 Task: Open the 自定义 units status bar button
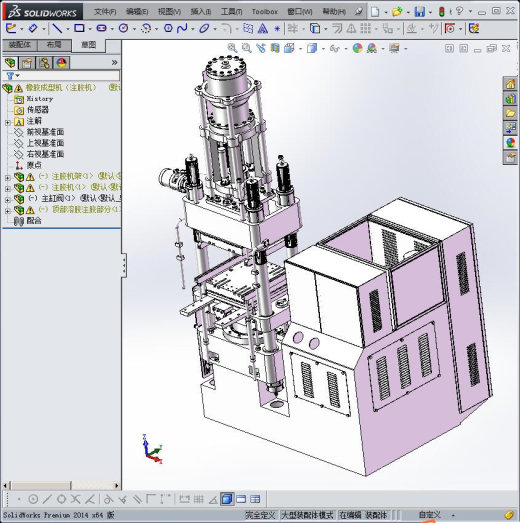pyautogui.click(x=430, y=515)
